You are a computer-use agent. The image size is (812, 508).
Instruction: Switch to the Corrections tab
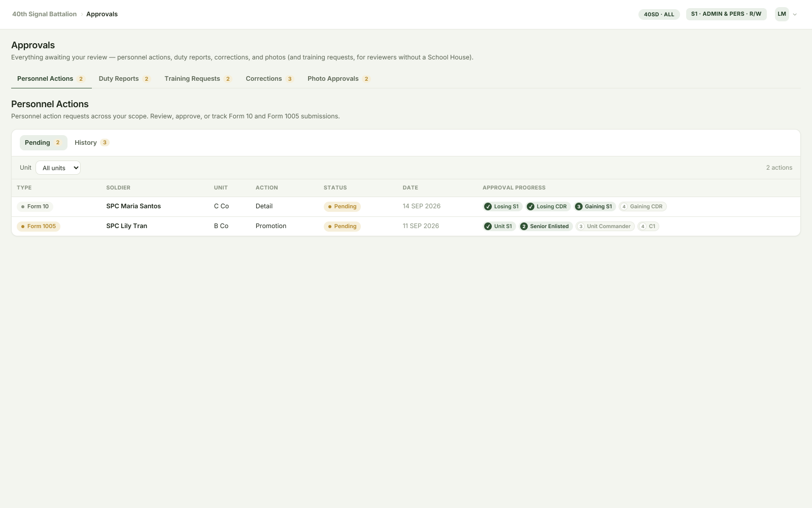click(269, 79)
